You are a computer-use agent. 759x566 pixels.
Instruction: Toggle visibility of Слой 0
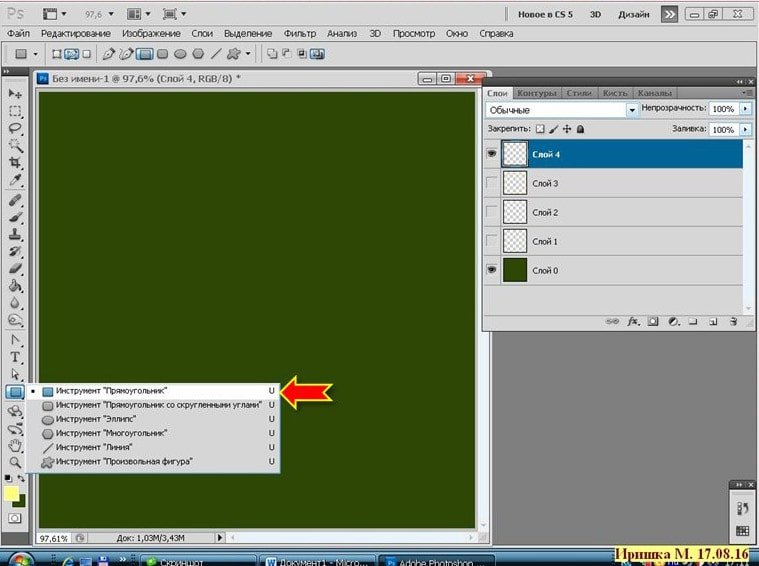tap(491, 270)
